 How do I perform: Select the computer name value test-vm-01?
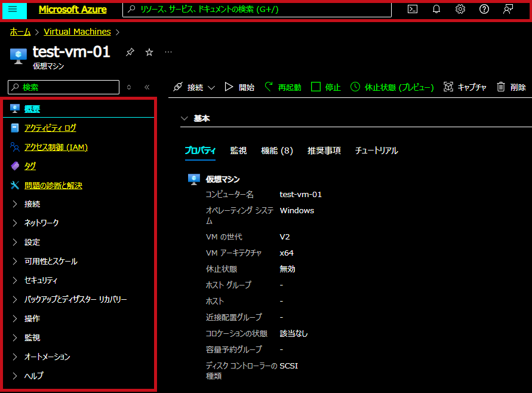click(300, 195)
